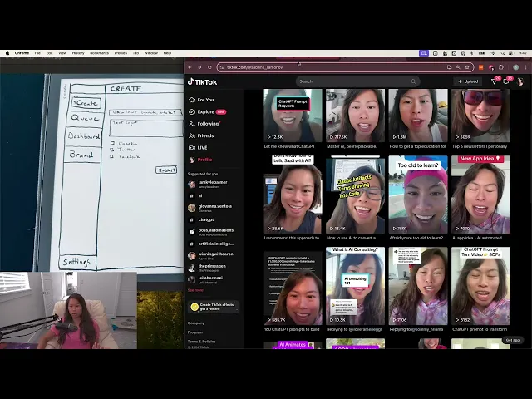Expand the Company footer section
This screenshot has height=399, width=532.
[196, 323]
